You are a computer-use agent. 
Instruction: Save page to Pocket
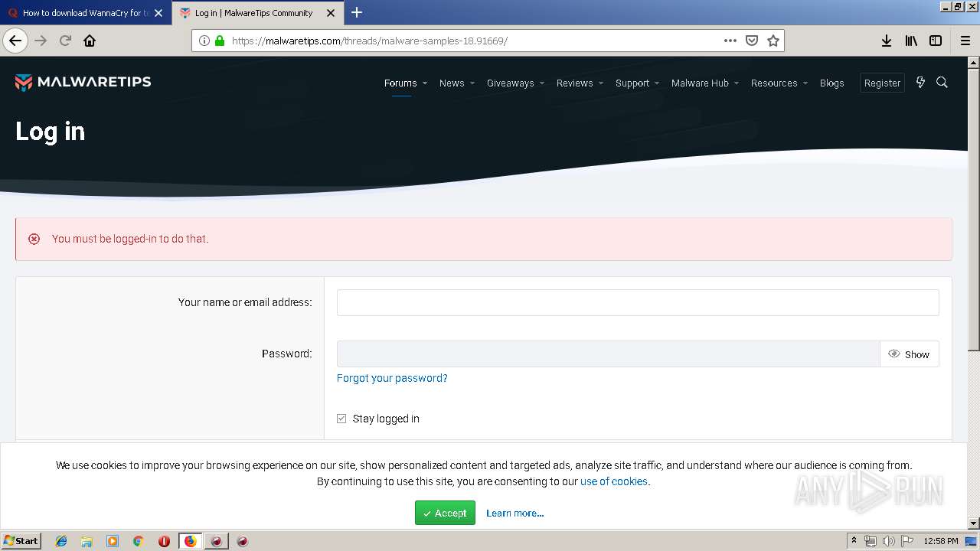click(x=752, y=41)
